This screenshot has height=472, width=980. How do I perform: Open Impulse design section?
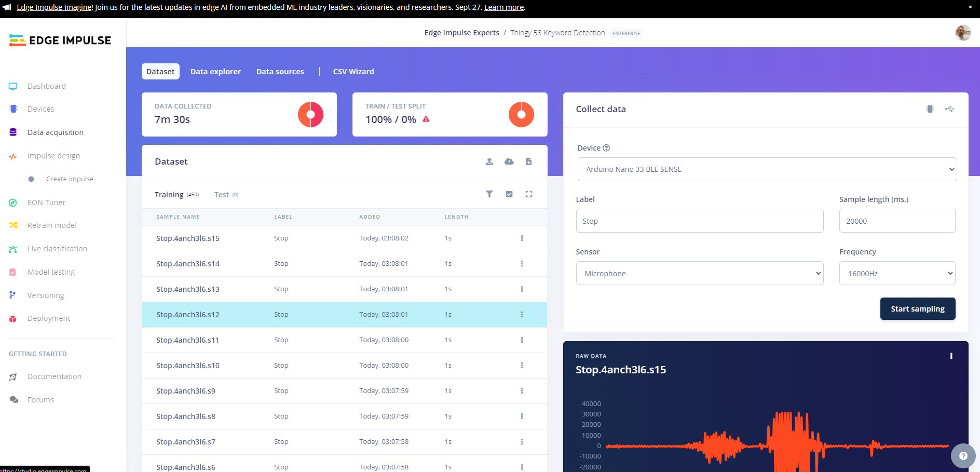pyautogui.click(x=53, y=156)
